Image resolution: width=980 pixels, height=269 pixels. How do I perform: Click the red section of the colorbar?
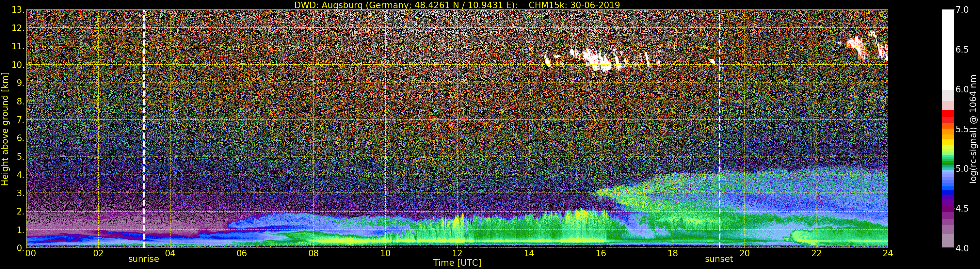(948, 116)
